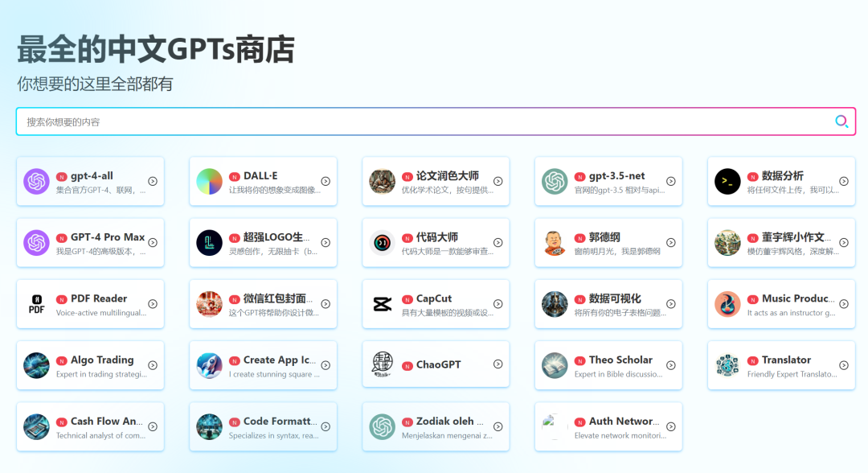Open gpt-3.5-net via its arrow button
This screenshot has height=473, width=868.
coord(671,181)
